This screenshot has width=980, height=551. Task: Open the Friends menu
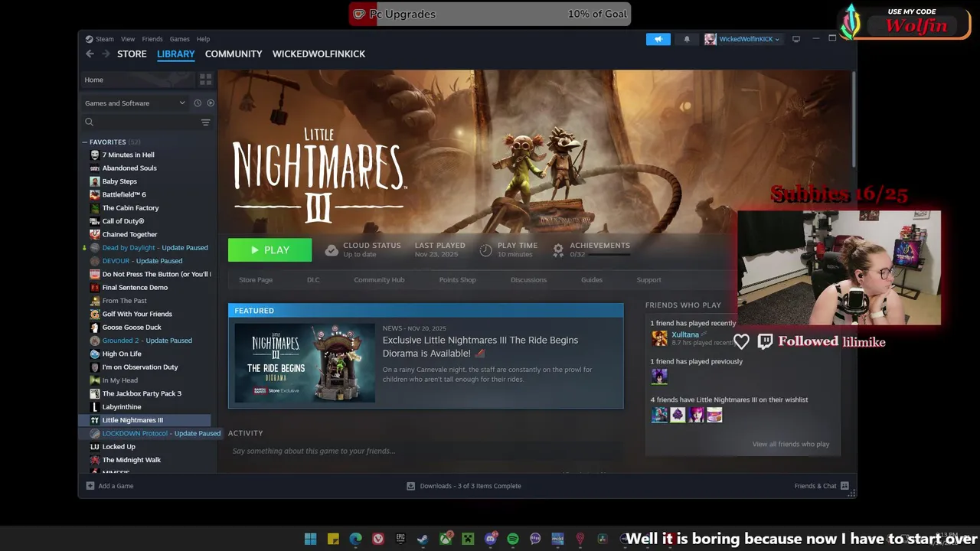(x=152, y=39)
